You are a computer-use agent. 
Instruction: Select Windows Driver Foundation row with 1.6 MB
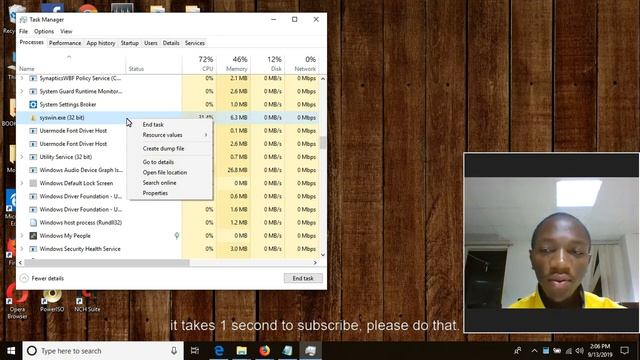pos(168,209)
